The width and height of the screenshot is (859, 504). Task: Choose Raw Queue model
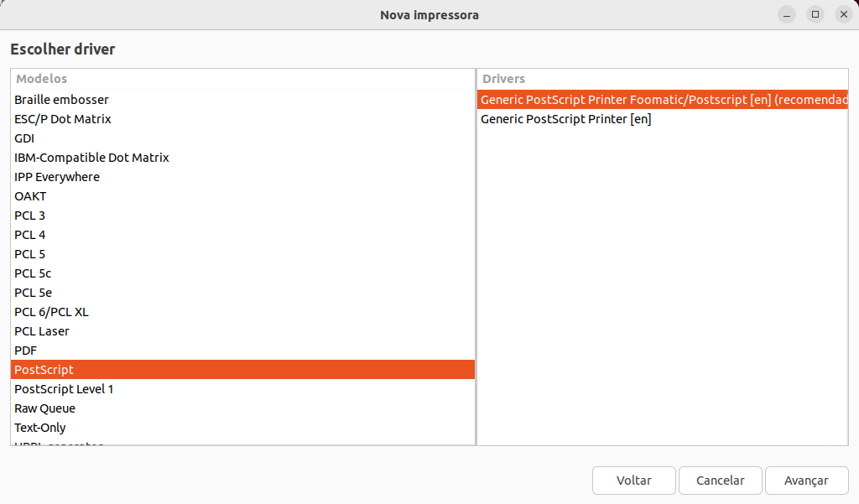[44, 408]
